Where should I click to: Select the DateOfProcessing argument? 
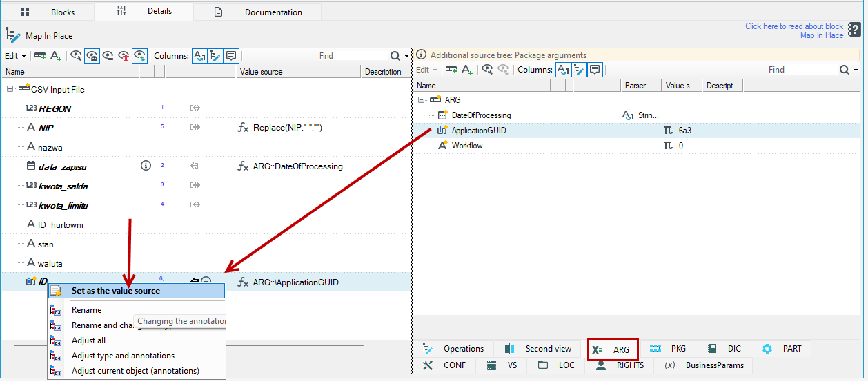(x=481, y=115)
